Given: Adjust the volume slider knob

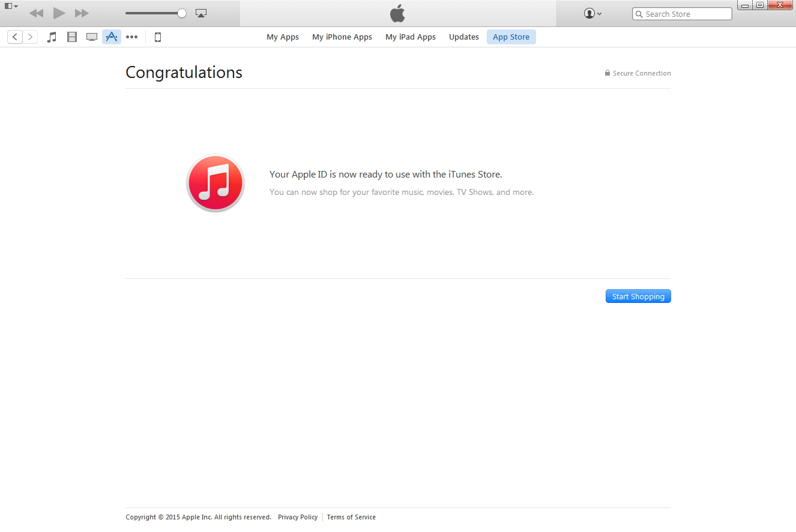Looking at the screenshot, I should (x=182, y=13).
